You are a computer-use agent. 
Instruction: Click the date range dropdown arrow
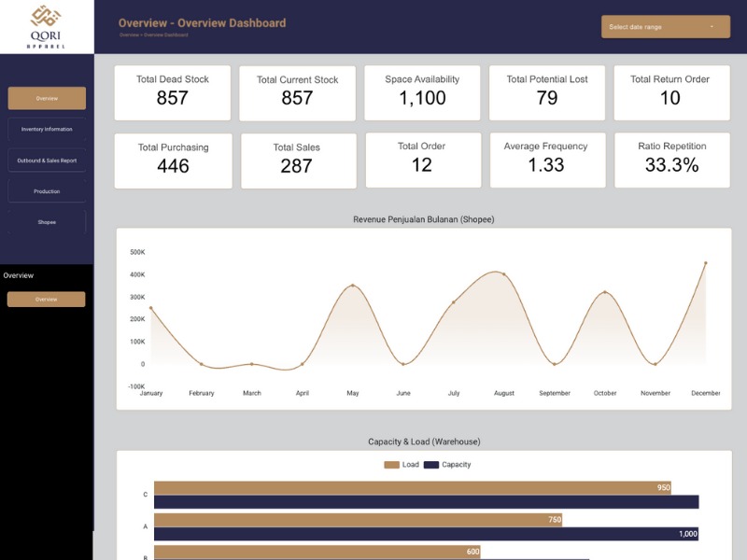point(712,27)
